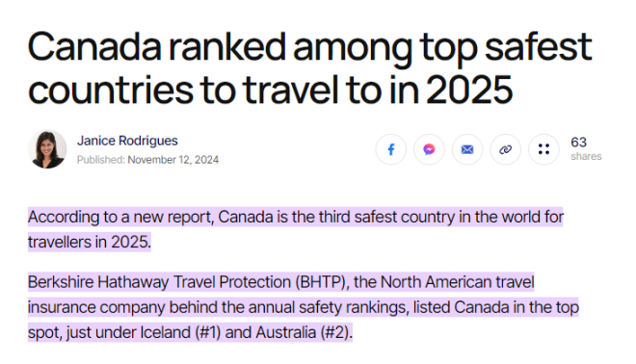Click 'insurance company behind the annual safety rankings'
Viewport: 636px width, 364px height.
point(218,307)
